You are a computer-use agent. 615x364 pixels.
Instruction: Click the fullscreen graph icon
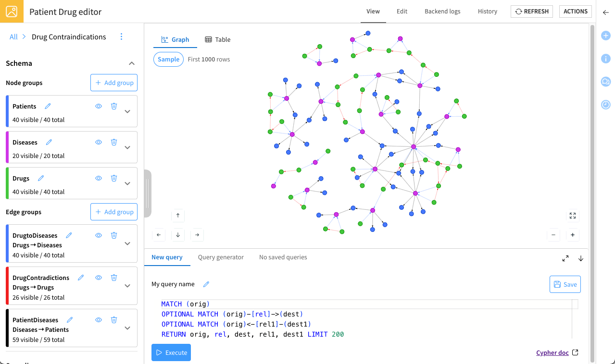click(x=572, y=216)
